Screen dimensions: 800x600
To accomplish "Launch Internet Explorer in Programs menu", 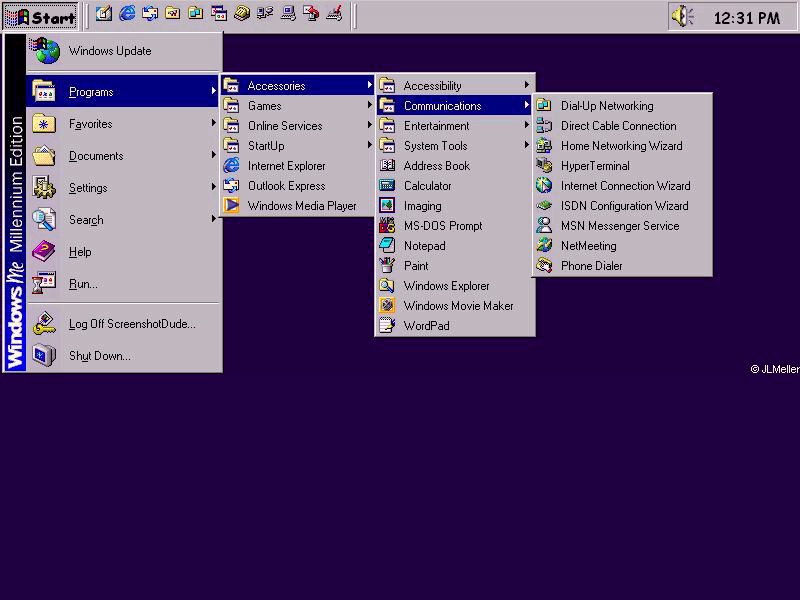I will click(297, 166).
